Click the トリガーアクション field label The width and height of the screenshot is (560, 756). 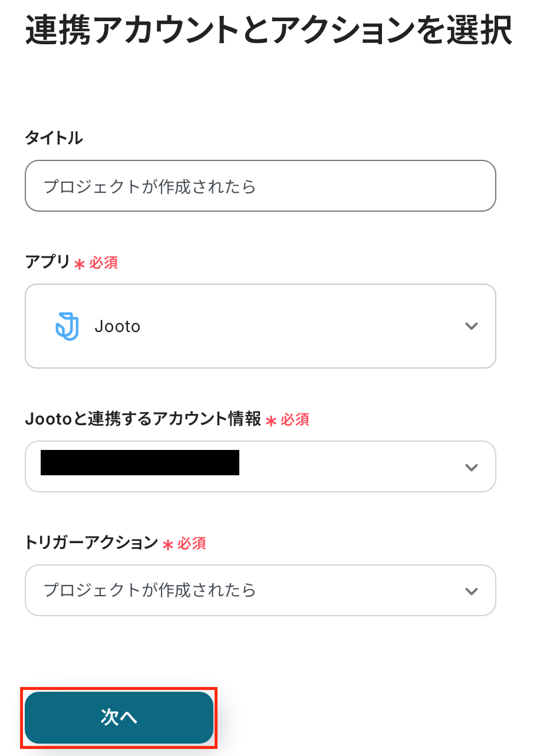pos(91,543)
